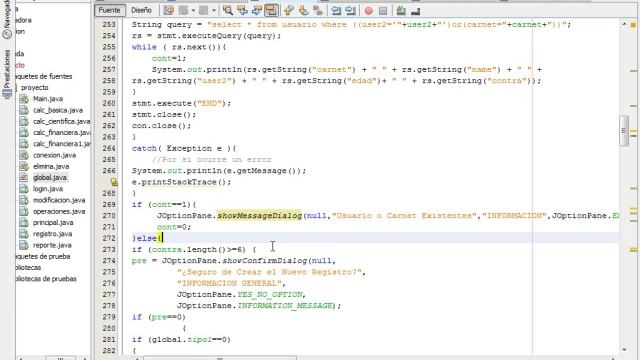
Task: Click the lightbulb hint icon in gutter
Action: click(114, 182)
